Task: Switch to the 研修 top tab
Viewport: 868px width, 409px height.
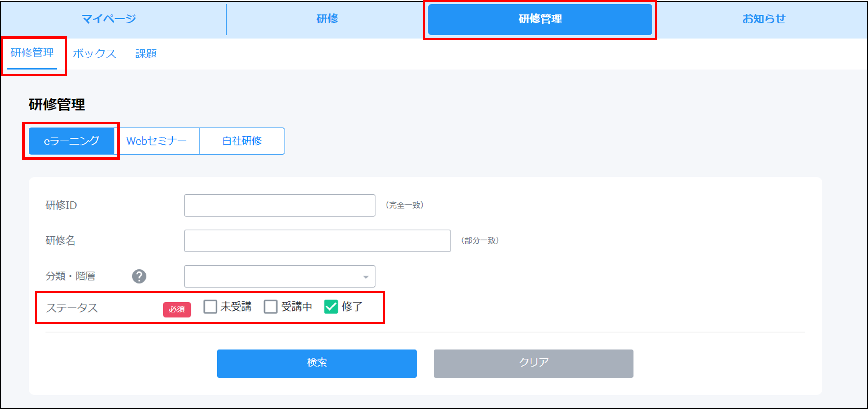Action: 327,19
